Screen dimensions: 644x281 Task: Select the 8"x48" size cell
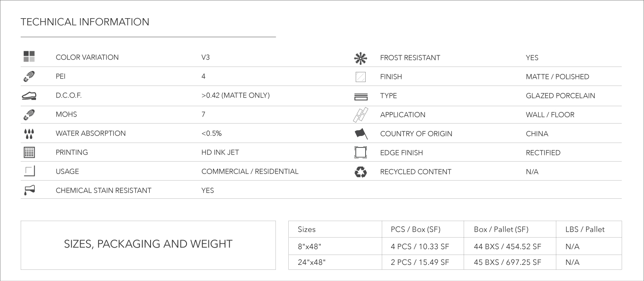335,246
